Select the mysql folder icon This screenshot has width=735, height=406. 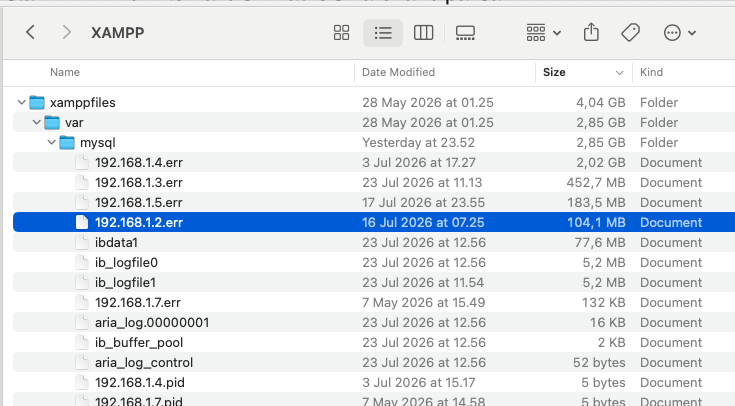[67, 143]
